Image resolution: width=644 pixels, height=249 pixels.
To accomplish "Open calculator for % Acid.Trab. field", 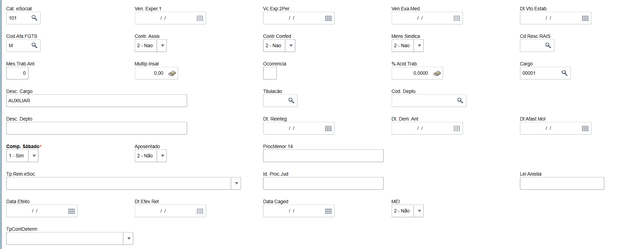I will click(437, 73).
